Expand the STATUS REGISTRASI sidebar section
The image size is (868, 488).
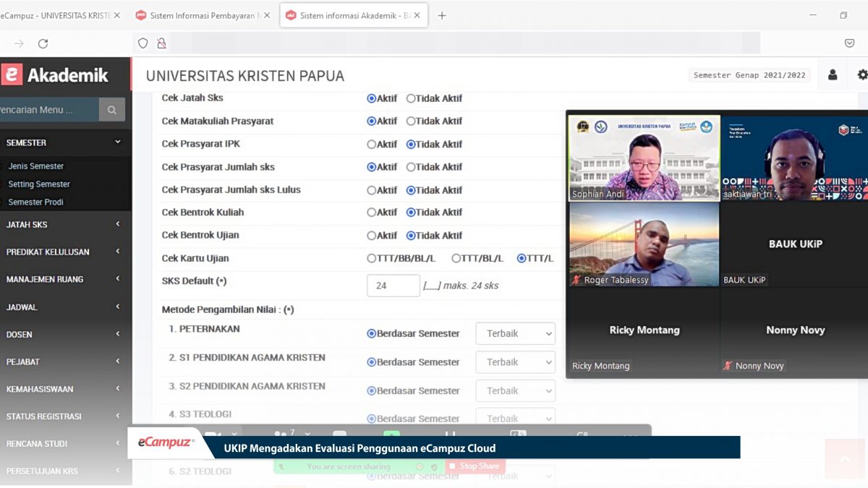tap(66, 416)
